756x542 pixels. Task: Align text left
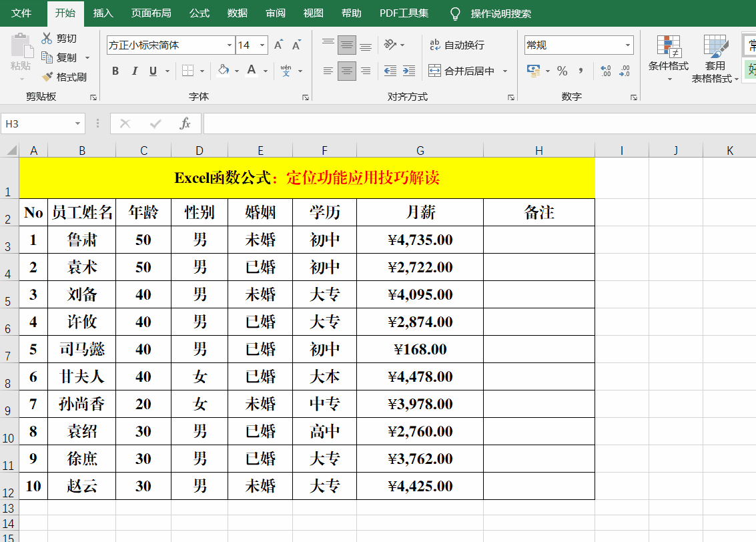point(328,71)
